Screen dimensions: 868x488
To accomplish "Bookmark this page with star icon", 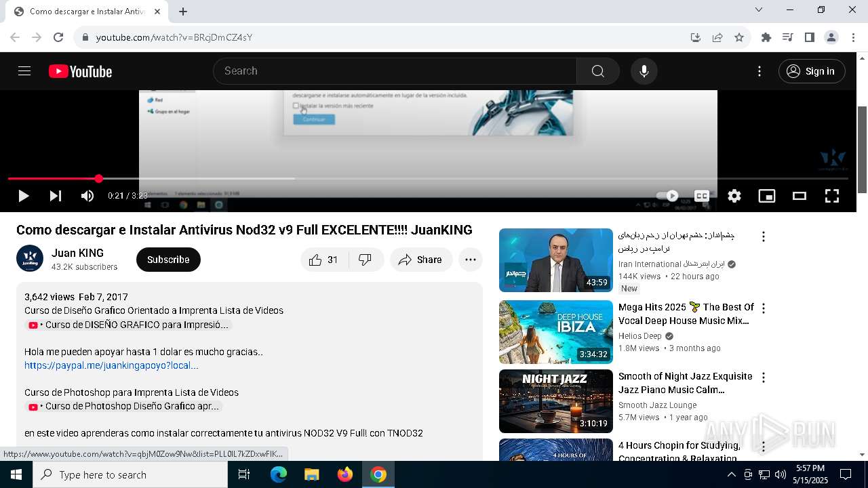I will coord(739,37).
